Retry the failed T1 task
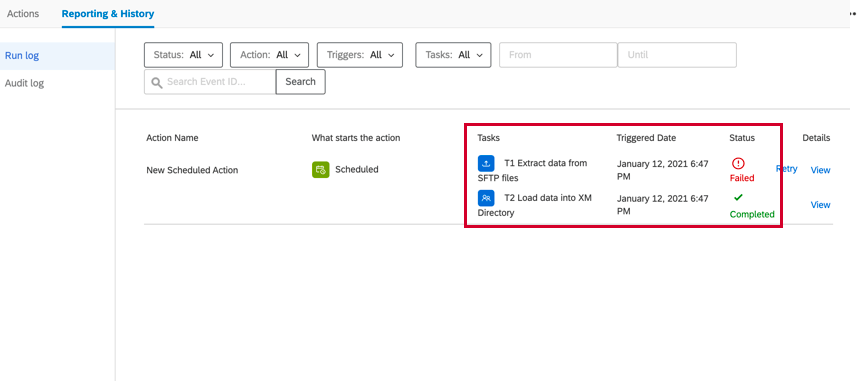863x381 pixels. (x=786, y=168)
